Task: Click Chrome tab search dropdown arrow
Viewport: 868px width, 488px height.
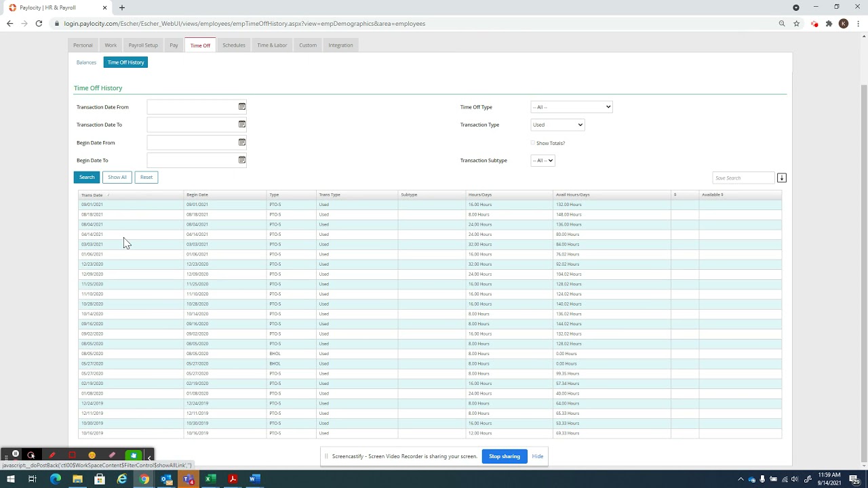Action: [796, 7]
